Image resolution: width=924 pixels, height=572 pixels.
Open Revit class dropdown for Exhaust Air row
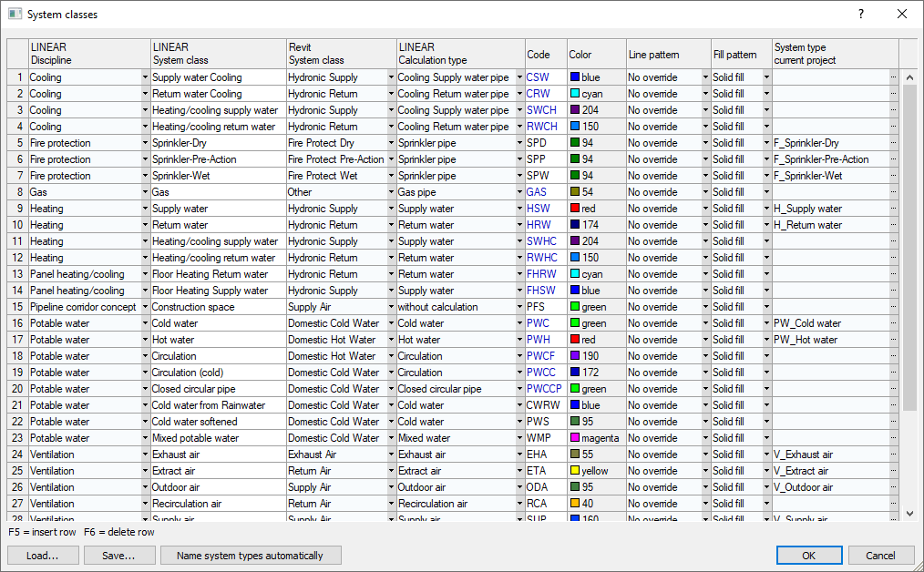(x=391, y=455)
